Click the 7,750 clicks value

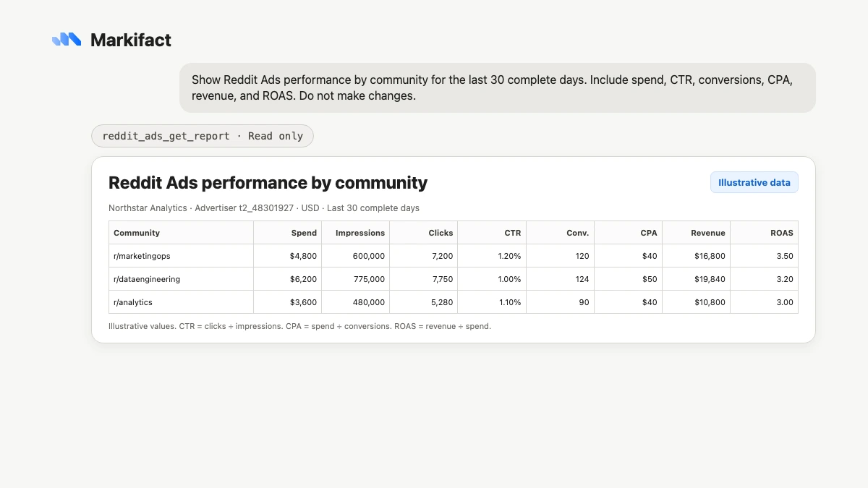pyautogui.click(x=443, y=279)
